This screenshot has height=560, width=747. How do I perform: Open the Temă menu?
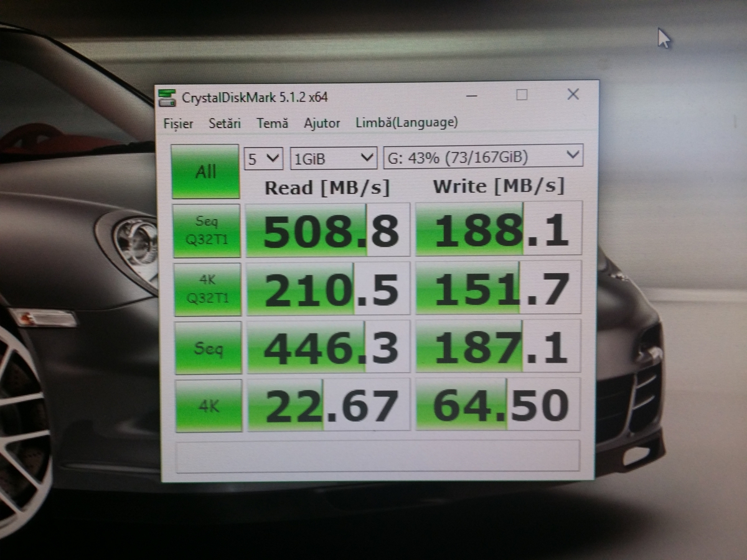(273, 123)
